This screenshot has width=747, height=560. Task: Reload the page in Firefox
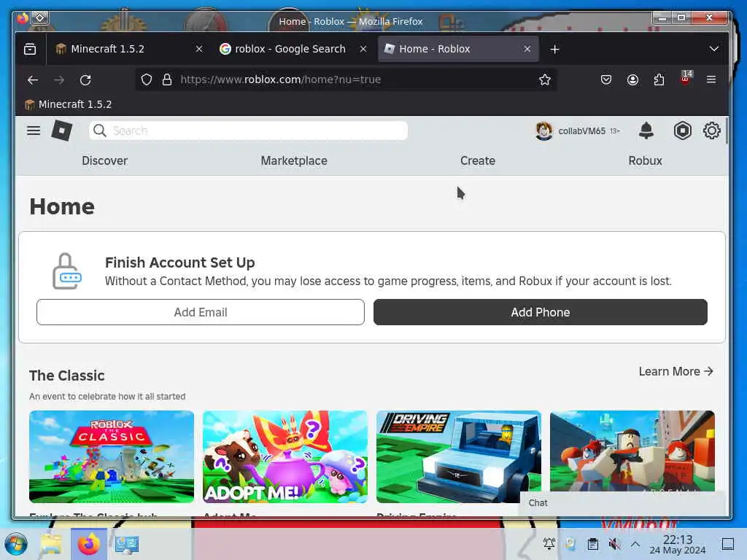(x=85, y=79)
